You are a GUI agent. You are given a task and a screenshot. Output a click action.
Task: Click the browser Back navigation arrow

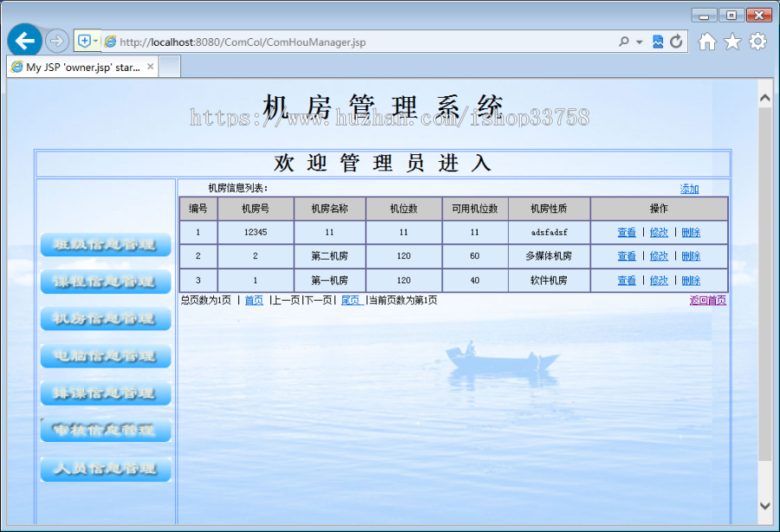[x=24, y=41]
